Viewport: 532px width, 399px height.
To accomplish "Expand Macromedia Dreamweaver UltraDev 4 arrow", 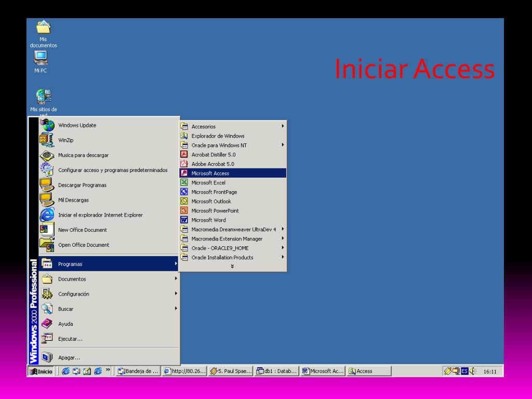I will [x=283, y=229].
